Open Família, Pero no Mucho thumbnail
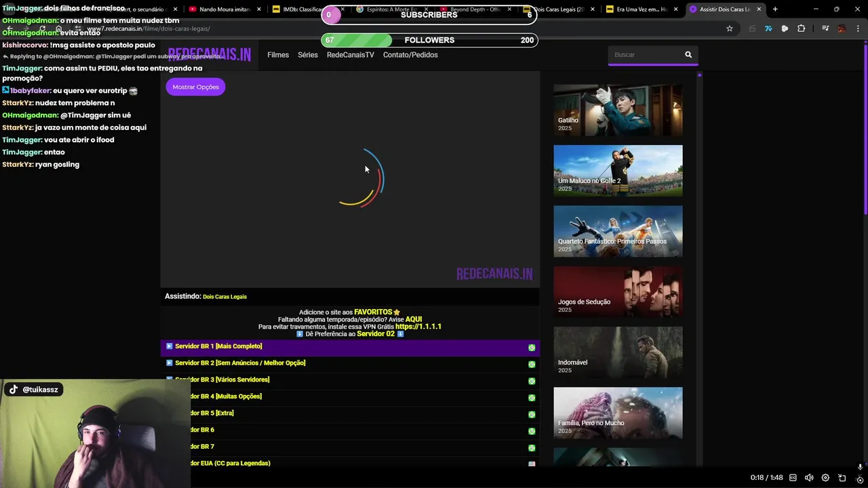Screen dimensions: 868x488 tap(618, 413)
